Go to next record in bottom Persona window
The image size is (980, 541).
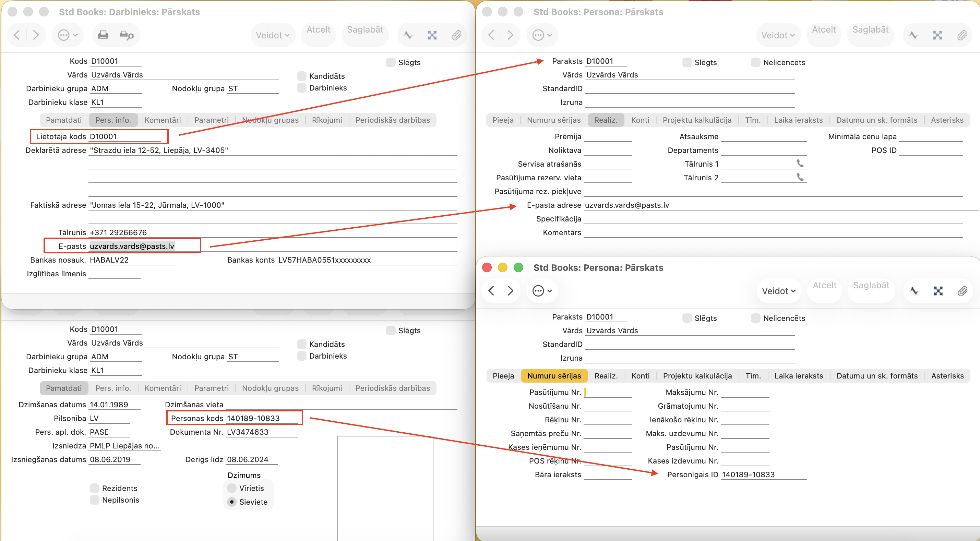coord(510,291)
